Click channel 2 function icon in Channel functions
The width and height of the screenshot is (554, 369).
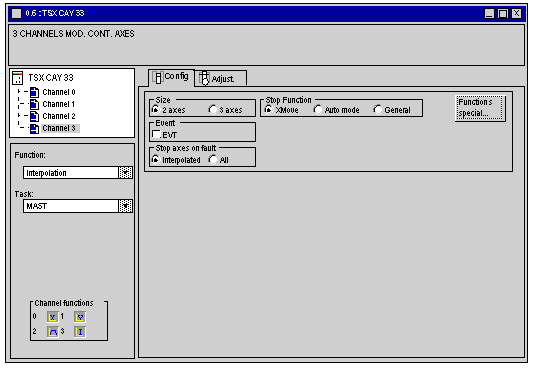pyautogui.click(x=53, y=332)
